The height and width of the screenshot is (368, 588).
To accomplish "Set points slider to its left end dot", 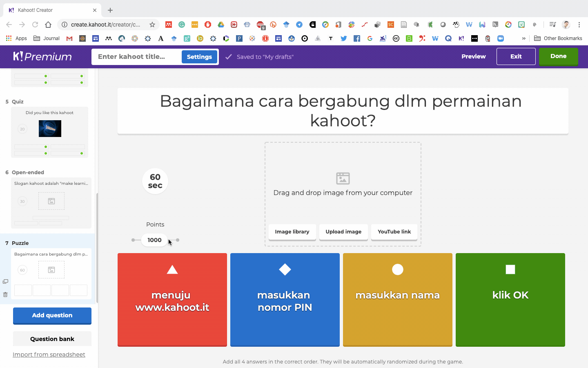I will click(133, 240).
